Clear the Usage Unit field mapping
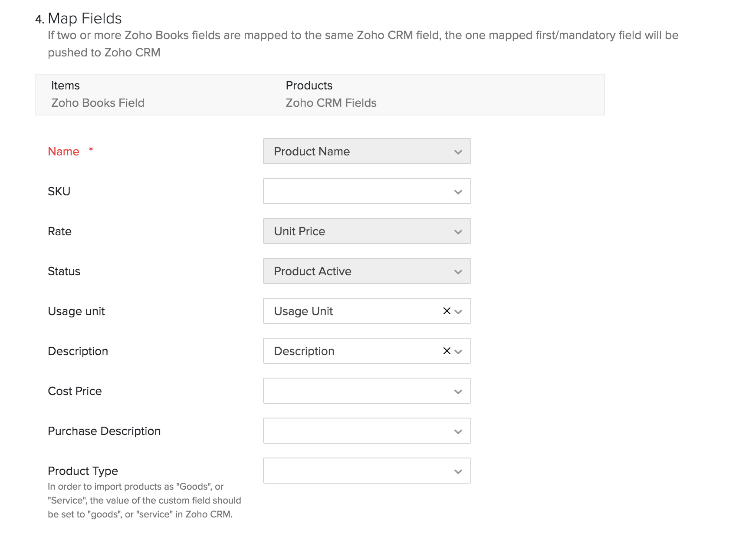 (446, 311)
